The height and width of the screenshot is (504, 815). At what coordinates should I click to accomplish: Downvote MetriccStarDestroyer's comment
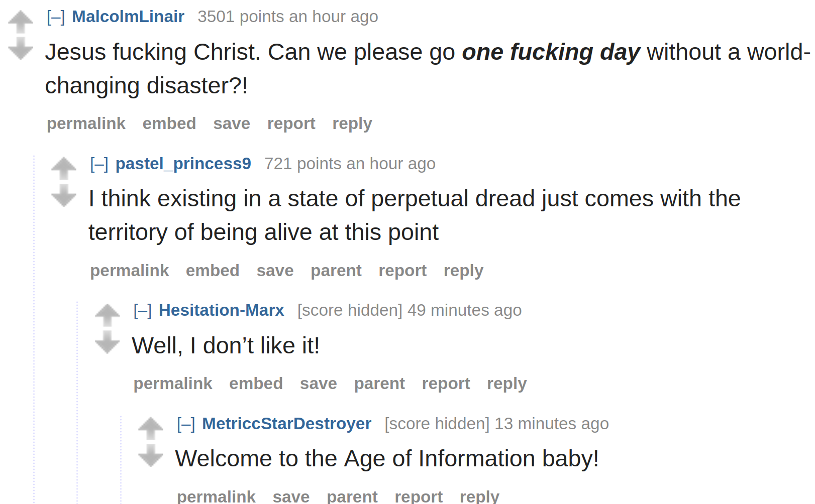pos(151,456)
